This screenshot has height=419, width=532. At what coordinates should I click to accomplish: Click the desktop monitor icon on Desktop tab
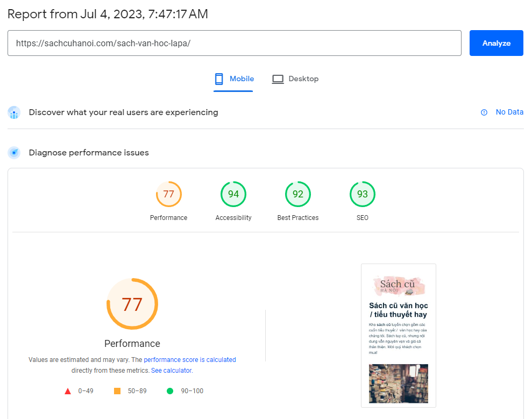pyautogui.click(x=278, y=79)
